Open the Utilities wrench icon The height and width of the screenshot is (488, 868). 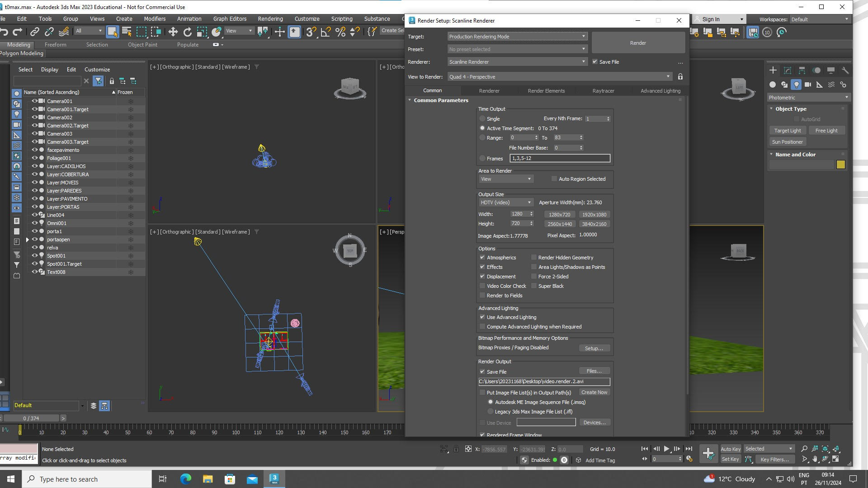point(845,70)
